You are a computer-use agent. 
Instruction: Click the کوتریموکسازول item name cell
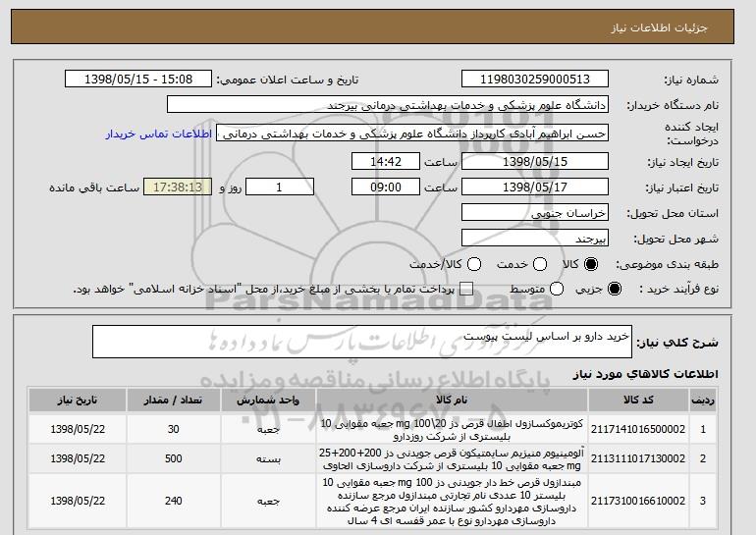pyautogui.click(x=452, y=429)
